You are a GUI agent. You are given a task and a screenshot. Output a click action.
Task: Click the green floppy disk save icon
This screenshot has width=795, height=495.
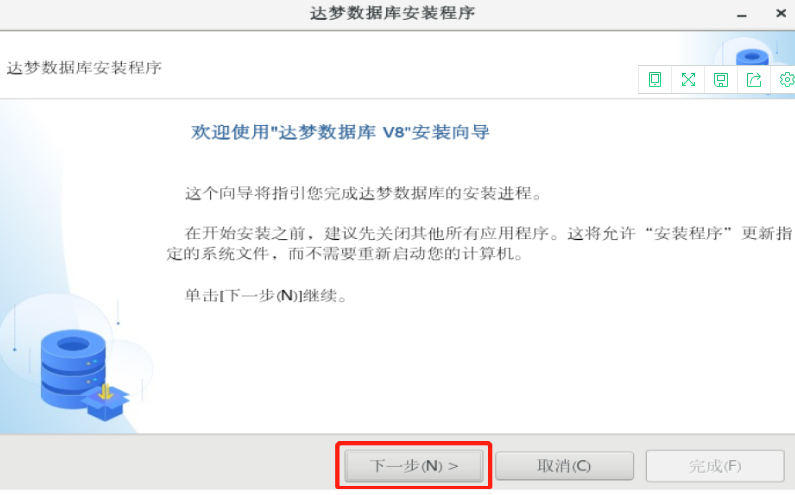[x=721, y=80]
